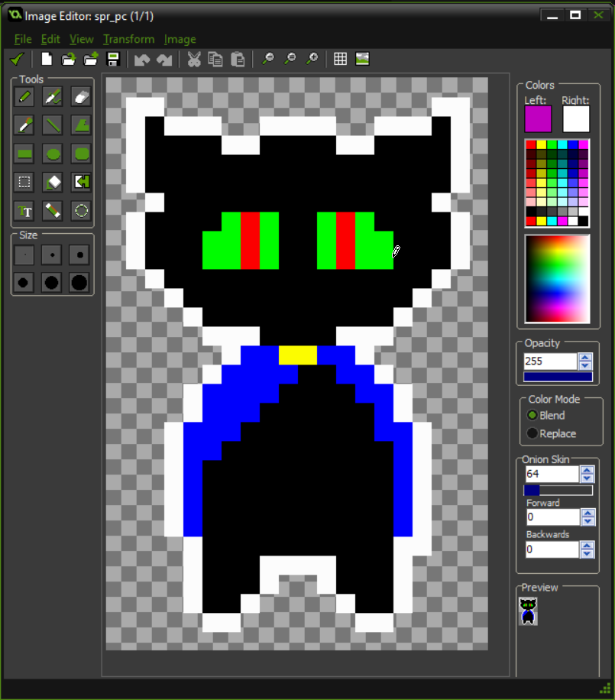Confirm changes with the green checkmark icon
The image size is (615, 700).
coord(18,59)
